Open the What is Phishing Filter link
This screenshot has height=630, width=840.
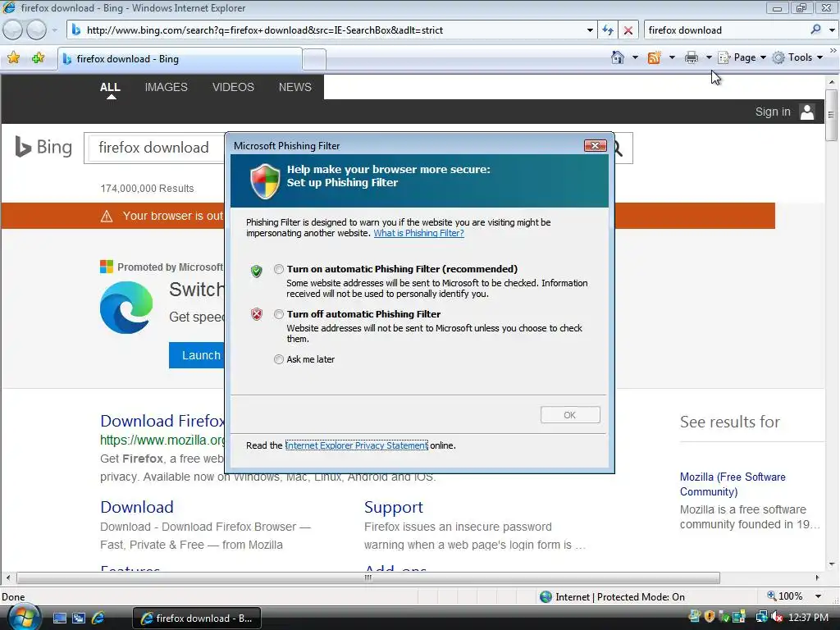[418, 233]
